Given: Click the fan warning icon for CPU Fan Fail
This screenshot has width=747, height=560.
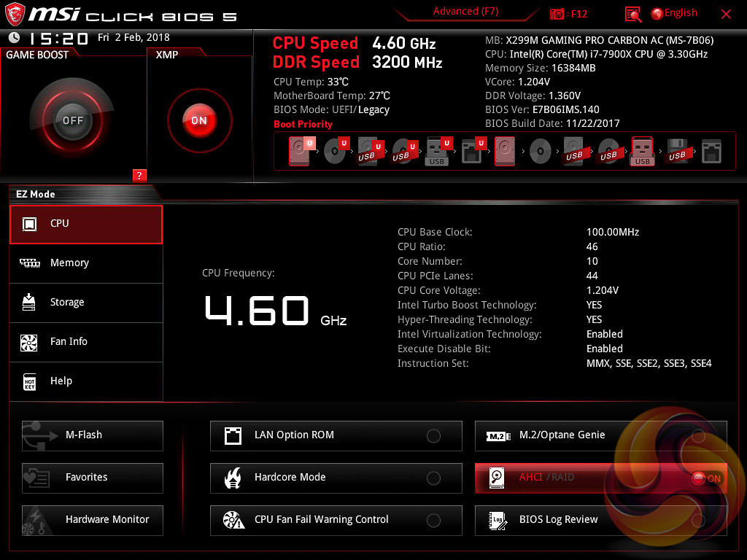Looking at the screenshot, I should [233, 520].
